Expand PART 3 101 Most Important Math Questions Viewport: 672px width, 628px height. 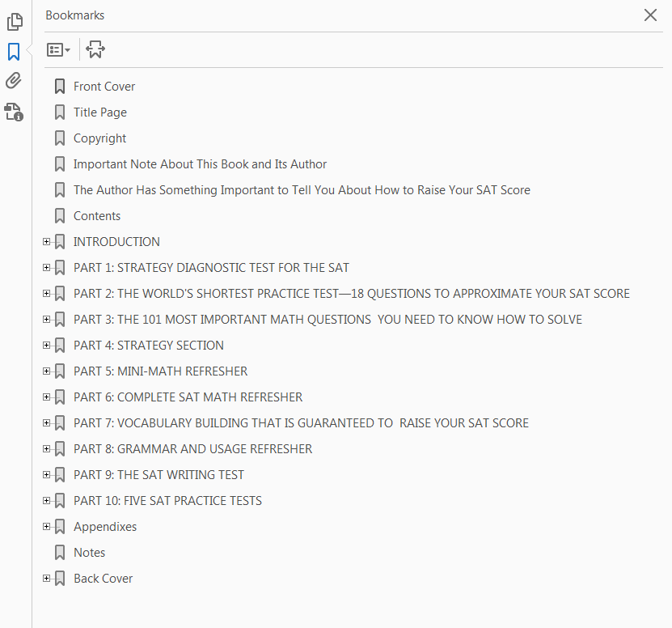(x=46, y=319)
